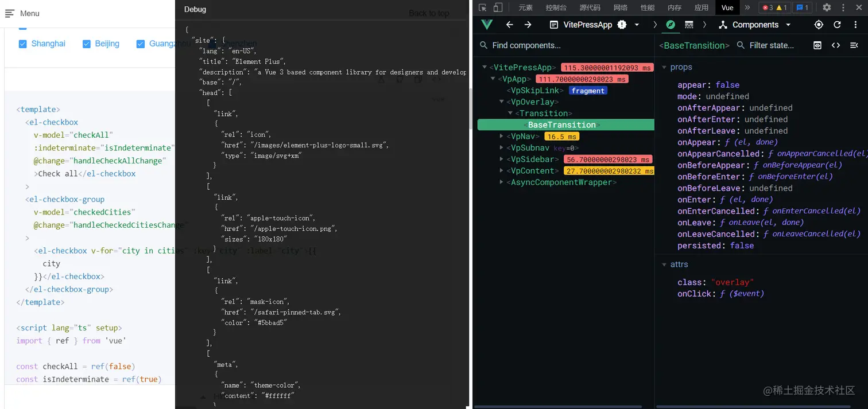The image size is (868, 409).
Task: Uncheck the Beijing checkbox
Action: (87, 44)
